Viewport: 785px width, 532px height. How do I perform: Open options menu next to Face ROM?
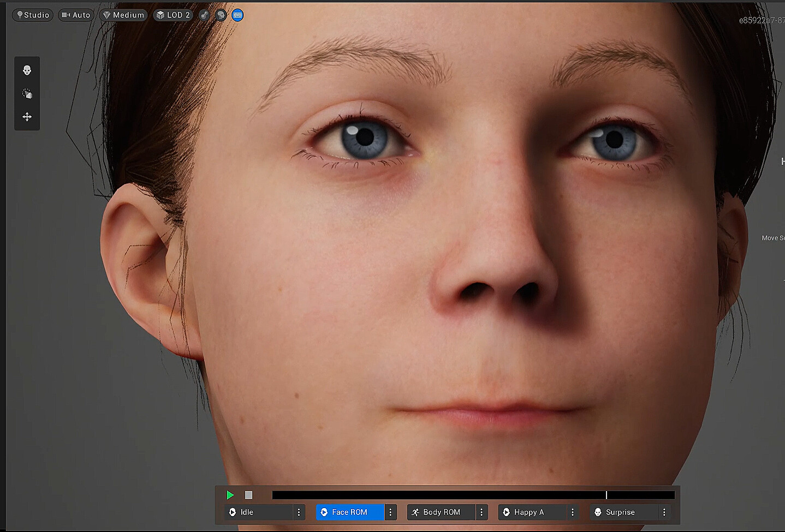[390, 512]
